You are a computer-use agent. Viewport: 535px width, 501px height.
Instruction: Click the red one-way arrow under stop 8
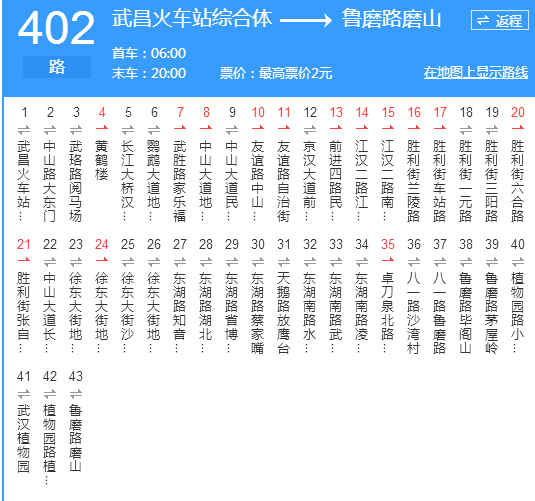[x=206, y=128]
